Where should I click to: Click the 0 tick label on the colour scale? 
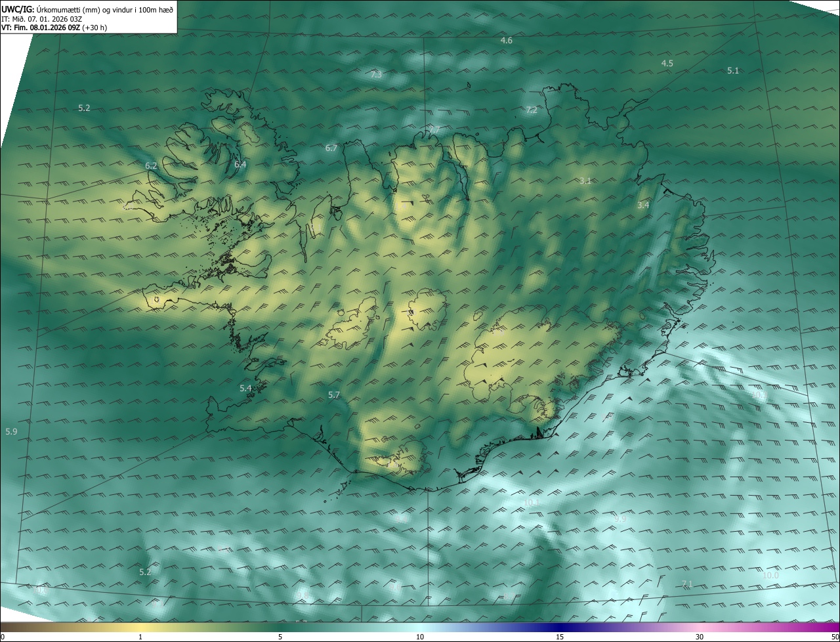(3, 637)
